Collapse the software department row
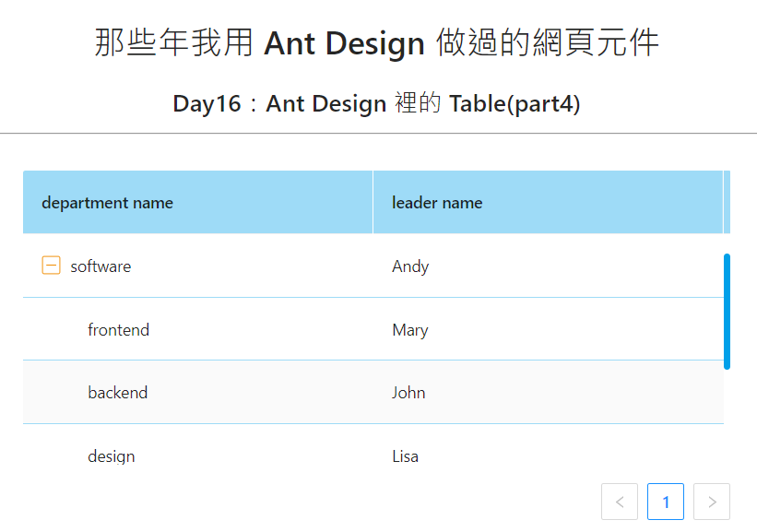Screen dimensions: 757x532 tap(52, 265)
